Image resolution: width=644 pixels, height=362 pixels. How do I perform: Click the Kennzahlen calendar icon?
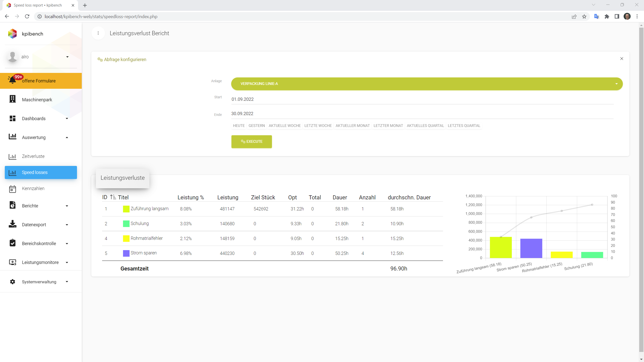(x=12, y=189)
